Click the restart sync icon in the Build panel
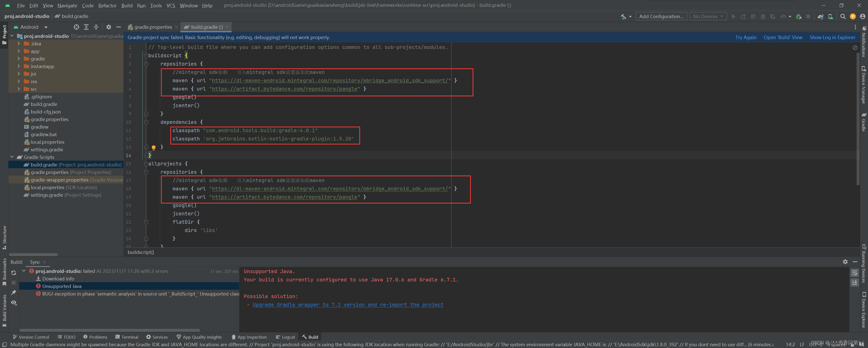The image size is (868, 348). 13,273
